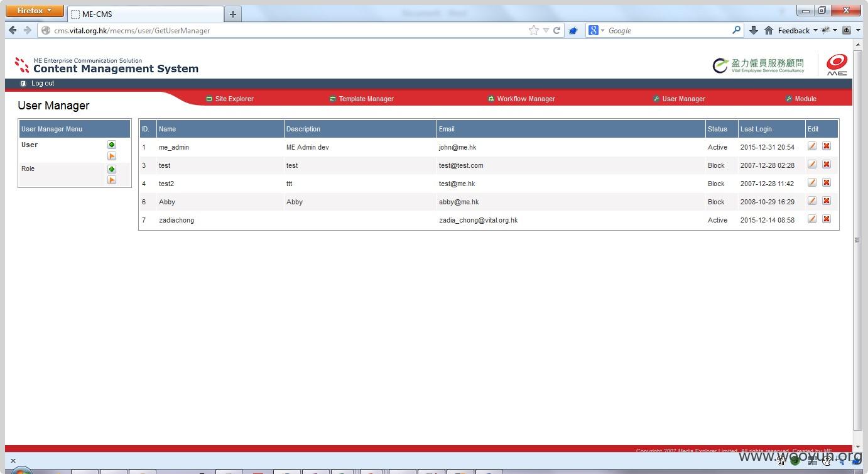Screen dimensions: 868x474
Task: Open the Feedback dropdown
Action: pyautogui.click(x=798, y=30)
